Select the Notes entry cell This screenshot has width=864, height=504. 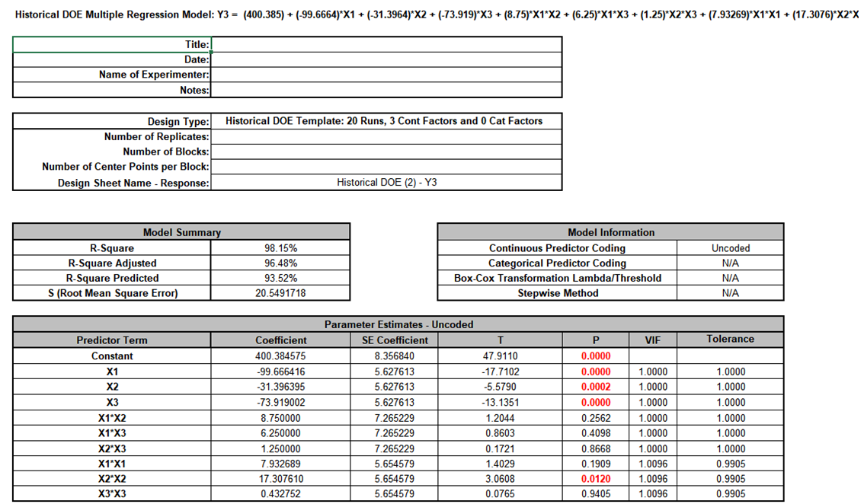[386, 91]
